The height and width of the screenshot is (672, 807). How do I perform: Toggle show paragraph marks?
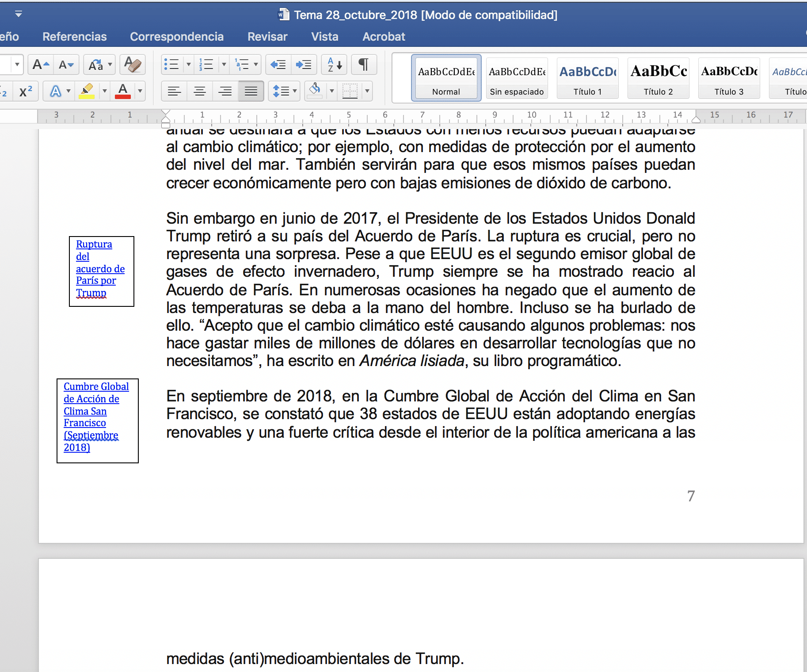(x=364, y=65)
